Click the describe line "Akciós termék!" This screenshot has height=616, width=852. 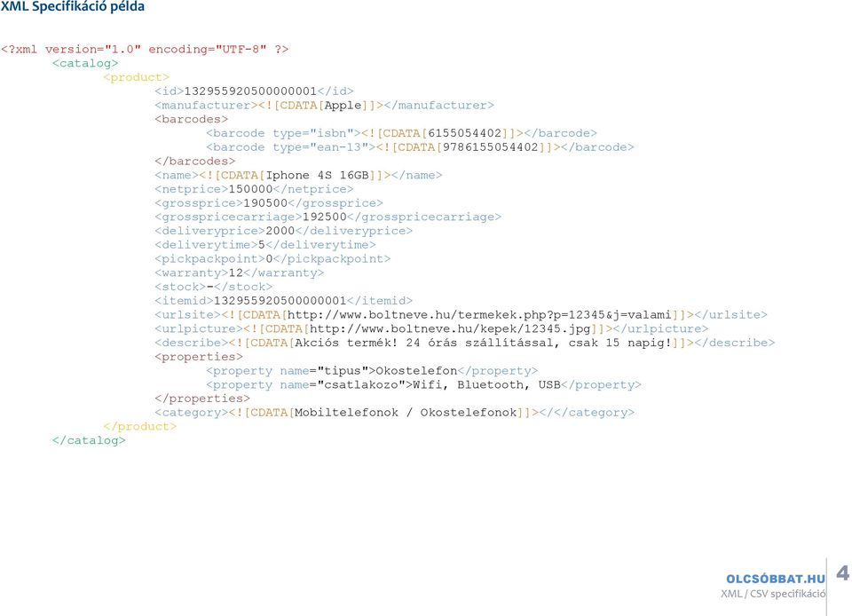(464, 344)
